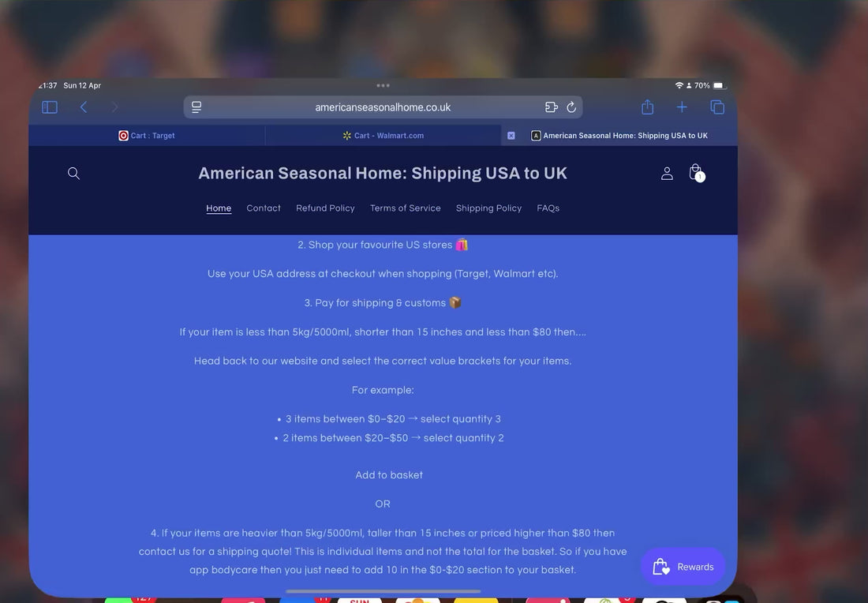Image resolution: width=868 pixels, height=603 pixels.
Task: Open the Shipping Policy menu link
Action: tap(488, 208)
